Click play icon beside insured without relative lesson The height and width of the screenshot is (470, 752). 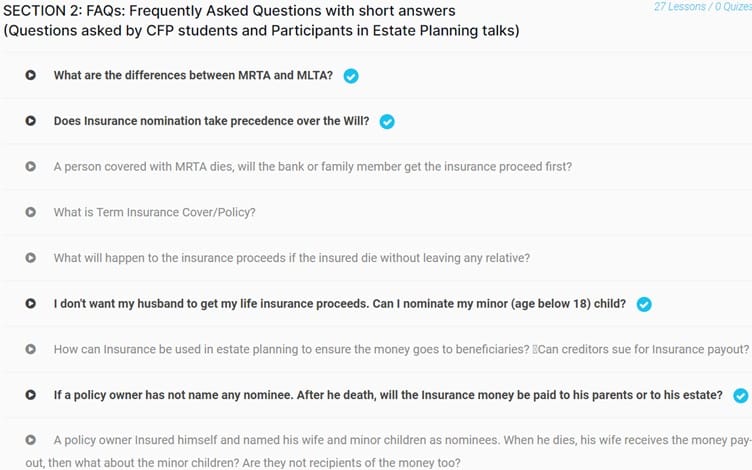tap(31, 258)
